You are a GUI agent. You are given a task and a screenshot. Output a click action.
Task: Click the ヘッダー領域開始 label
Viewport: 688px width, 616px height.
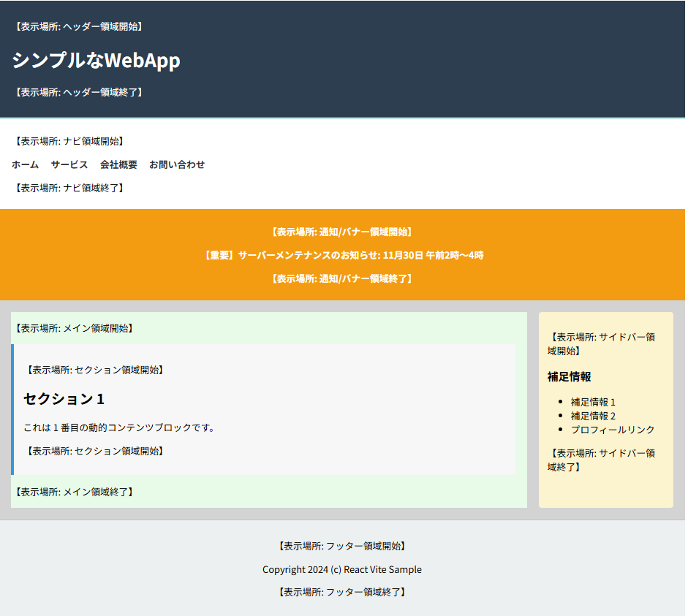click(78, 26)
